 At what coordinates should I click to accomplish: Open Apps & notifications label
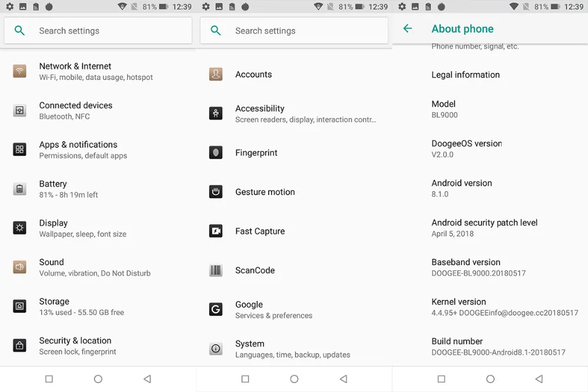tap(78, 145)
